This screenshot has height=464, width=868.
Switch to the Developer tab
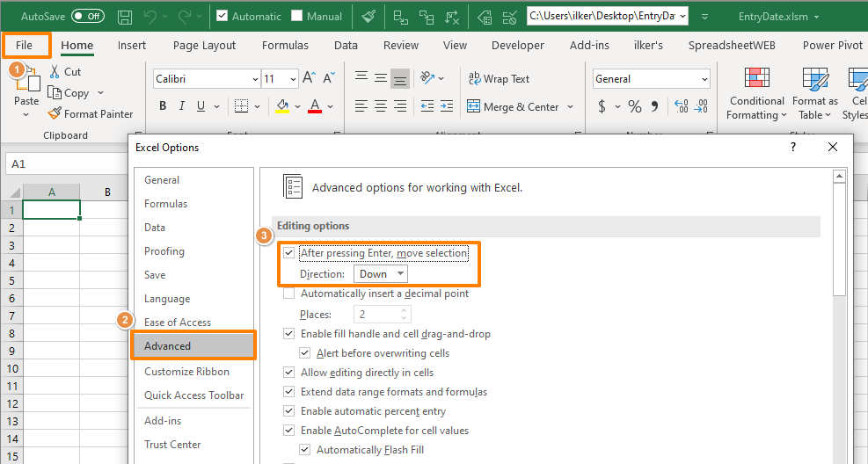(518, 46)
